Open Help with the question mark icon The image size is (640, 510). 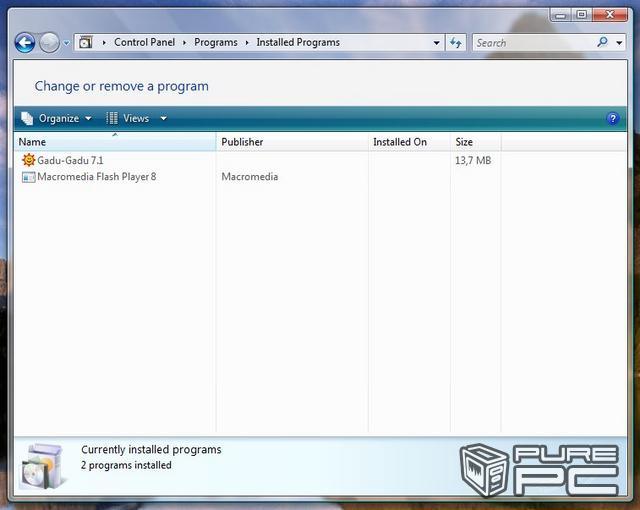613,119
